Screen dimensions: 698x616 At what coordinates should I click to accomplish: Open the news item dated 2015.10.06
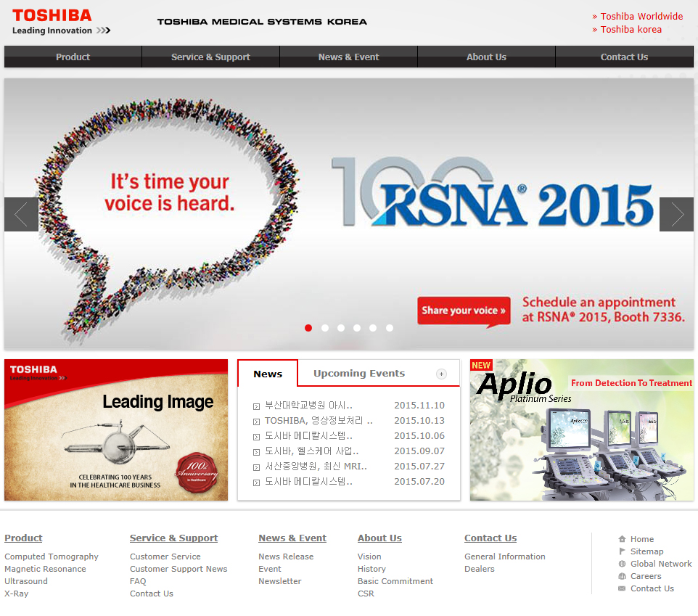[x=308, y=436]
